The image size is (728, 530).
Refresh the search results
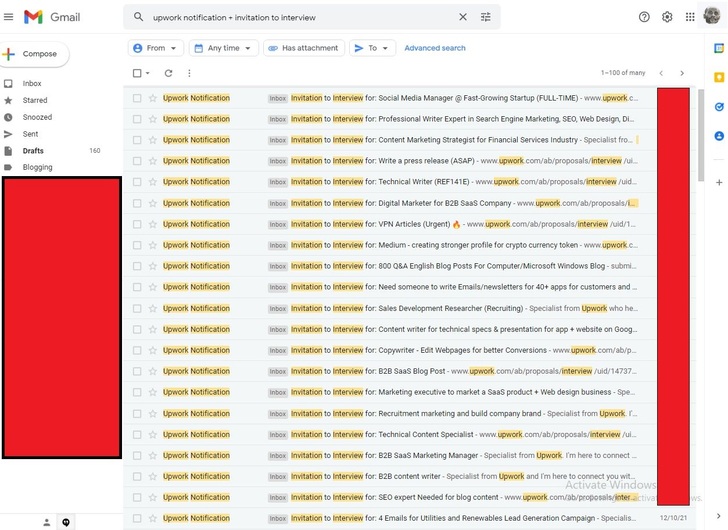pyautogui.click(x=169, y=73)
